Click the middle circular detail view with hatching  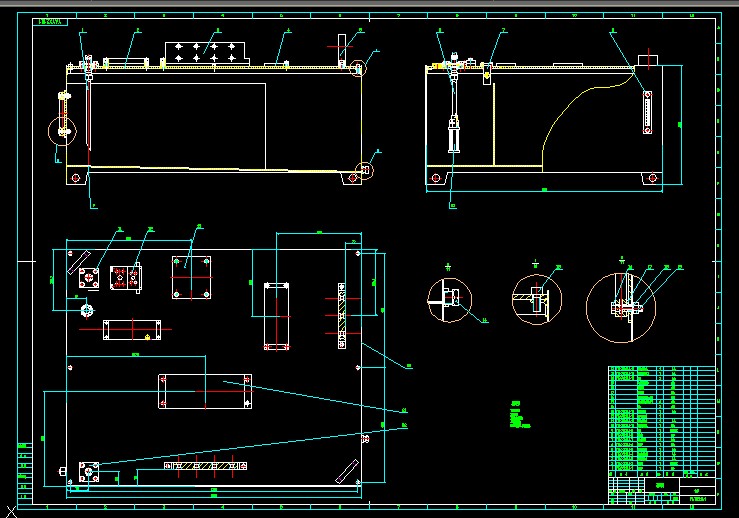[x=536, y=298]
